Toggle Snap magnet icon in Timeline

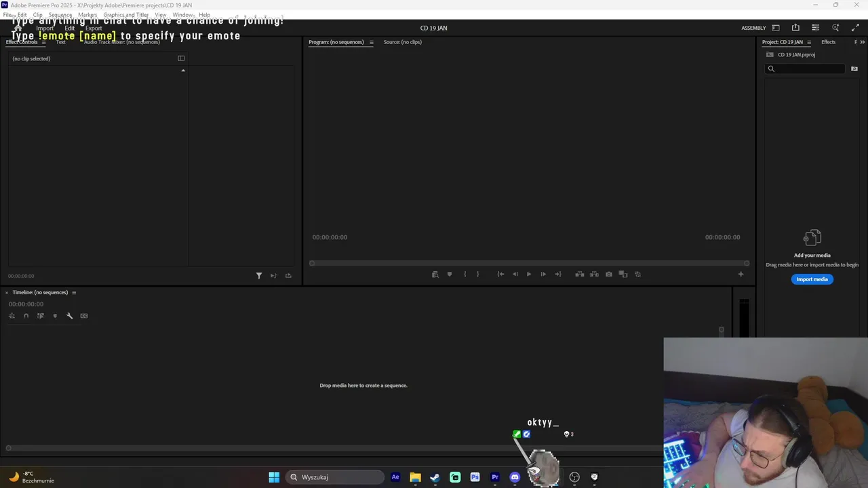(x=26, y=316)
